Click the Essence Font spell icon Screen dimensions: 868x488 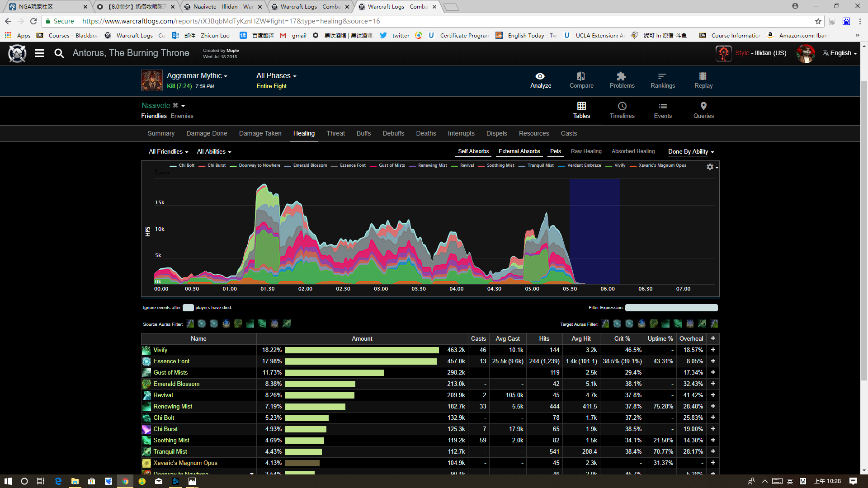146,361
